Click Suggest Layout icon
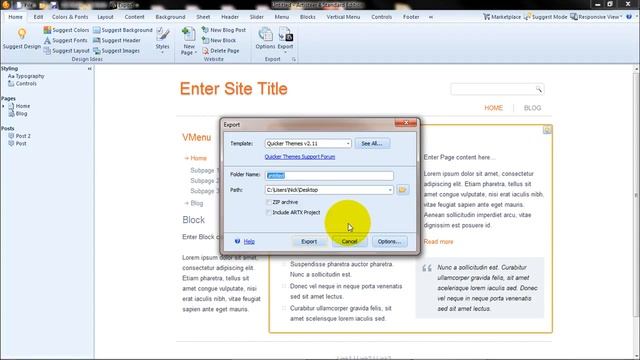The image size is (640, 360). [47, 51]
